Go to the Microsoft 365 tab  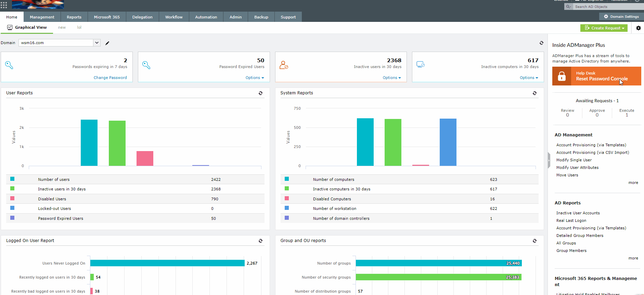click(x=107, y=17)
